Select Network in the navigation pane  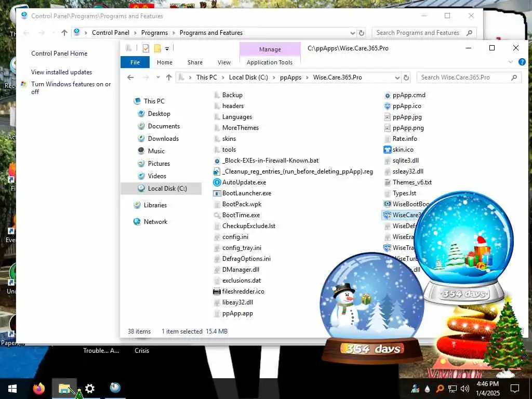[155, 221]
